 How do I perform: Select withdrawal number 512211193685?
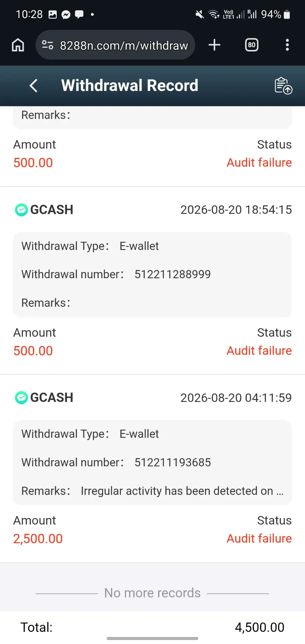point(172,463)
